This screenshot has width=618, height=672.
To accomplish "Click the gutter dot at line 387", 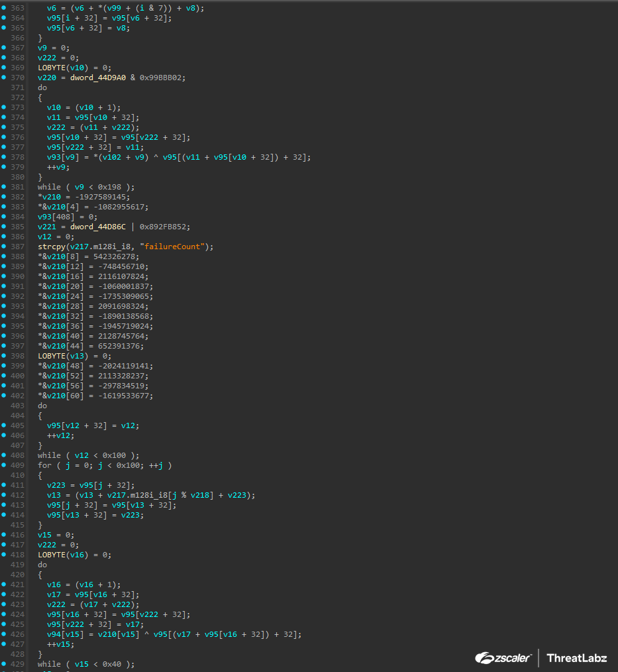I will point(4,247).
